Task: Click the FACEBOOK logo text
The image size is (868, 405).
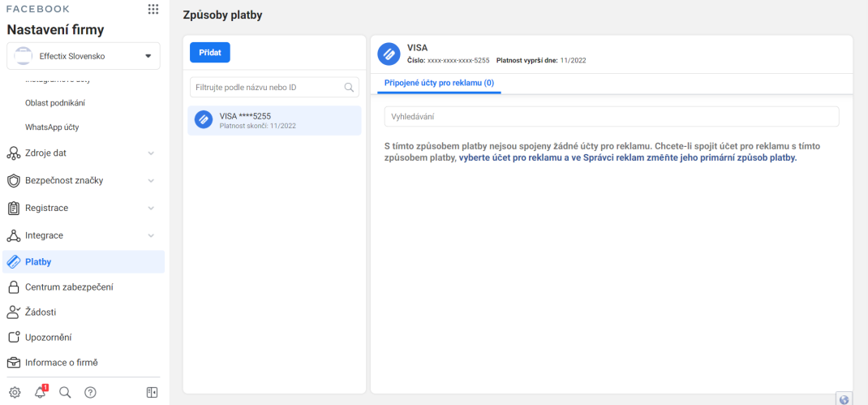Action: pyautogui.click(x=37, y=9)
